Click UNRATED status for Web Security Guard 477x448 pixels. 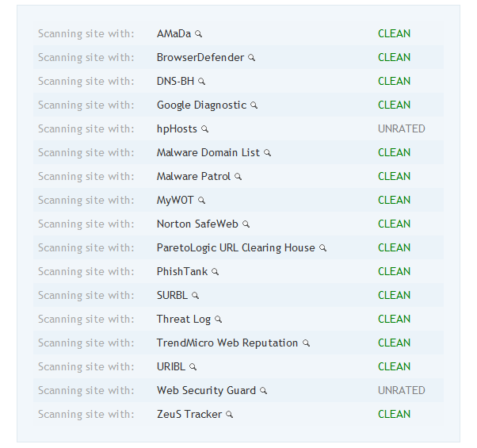point(401,390)
